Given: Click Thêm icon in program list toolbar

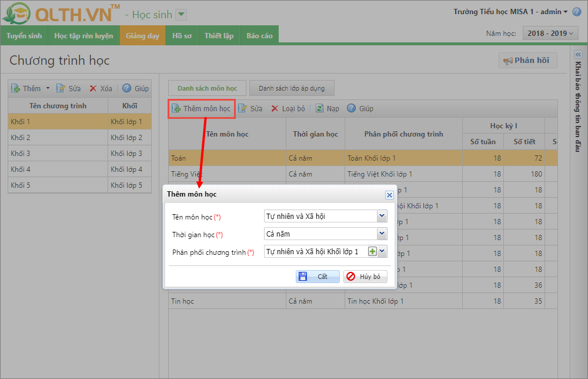Looking at the screenshot, I should pyautogui.click(x=15, y=88).
